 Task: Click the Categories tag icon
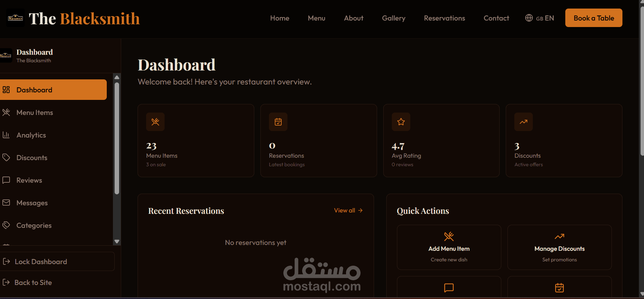click(6, 225)
